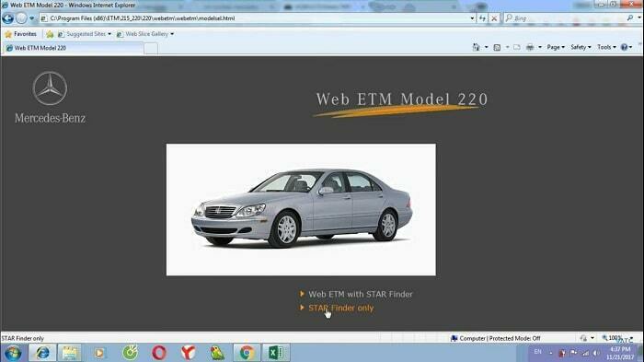Open the media player taskbar icon
The width and height of the screenshot is (644, 362).
coord(99,353)
